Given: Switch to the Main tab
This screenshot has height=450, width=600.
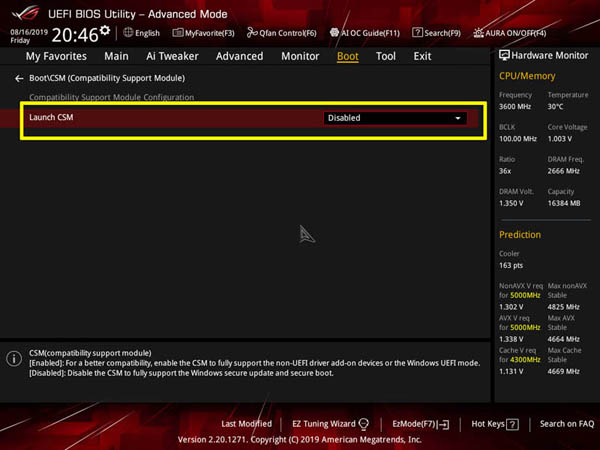Looking at the screenshot, I should (x=116, y=56).
